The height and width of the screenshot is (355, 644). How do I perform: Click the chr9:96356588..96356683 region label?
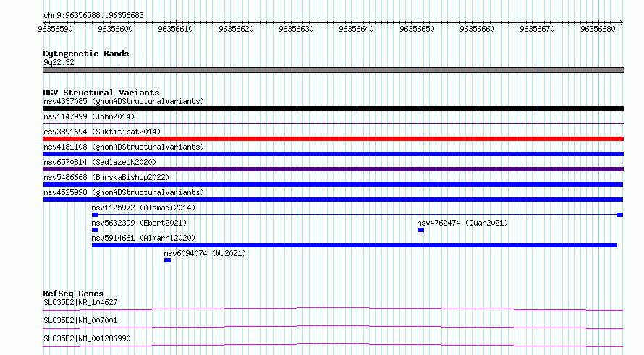coord(93,16)
